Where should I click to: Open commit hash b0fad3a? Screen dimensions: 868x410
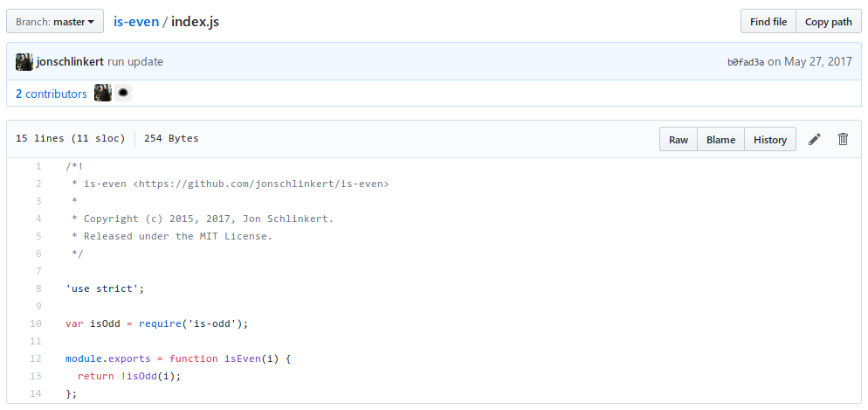[746, 62]
